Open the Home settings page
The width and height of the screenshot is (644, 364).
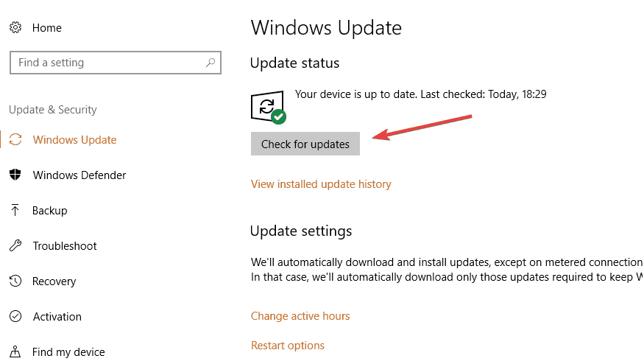point(47,27)
